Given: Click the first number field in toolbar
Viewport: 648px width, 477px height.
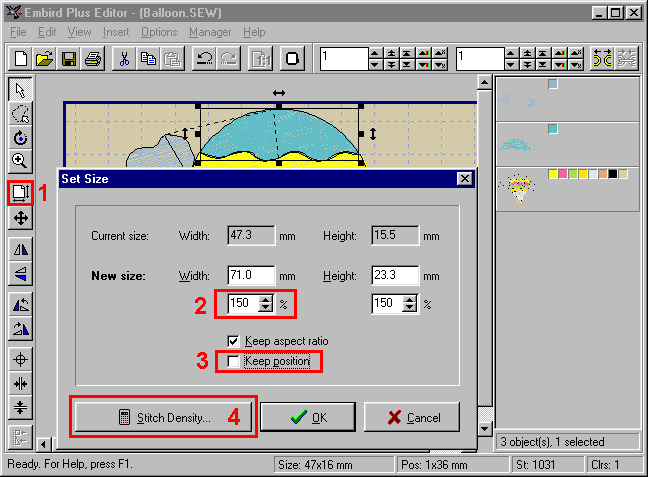Looking at the screenshot, I should [x=344, y=59].
